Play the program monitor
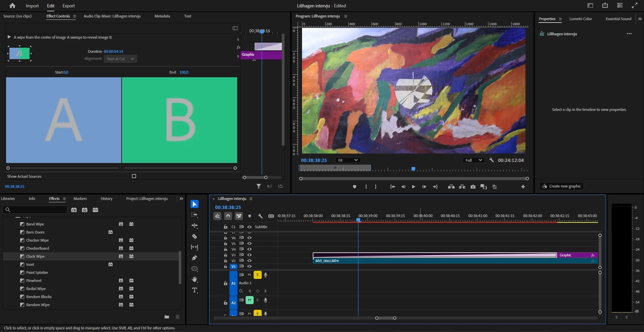 click(414, 187)
